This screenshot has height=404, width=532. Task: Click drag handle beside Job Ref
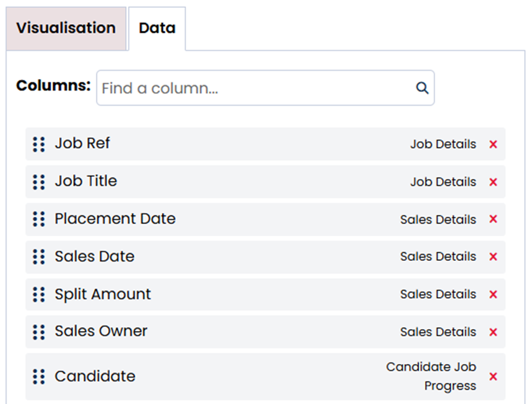point(39,144)
